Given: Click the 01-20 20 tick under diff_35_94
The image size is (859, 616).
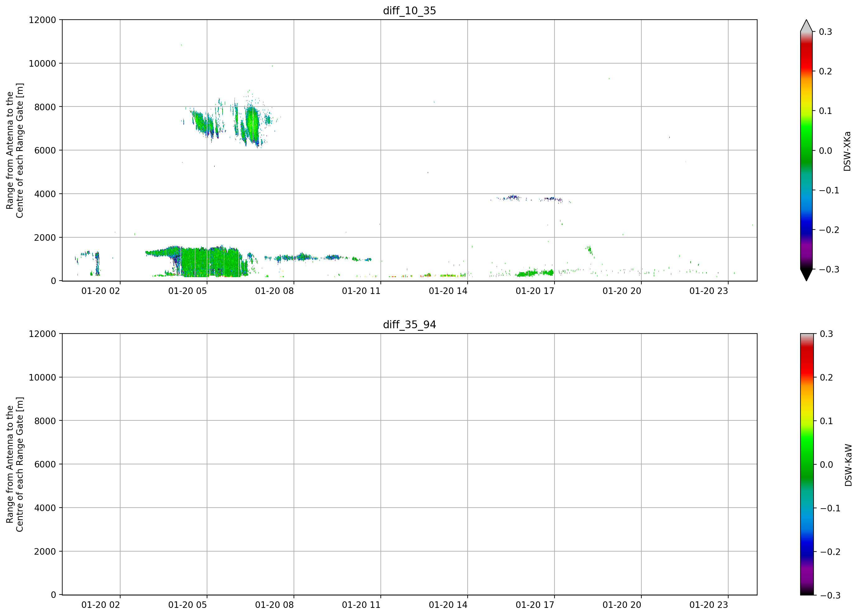Looking at the screenshot, I should 622,605.
